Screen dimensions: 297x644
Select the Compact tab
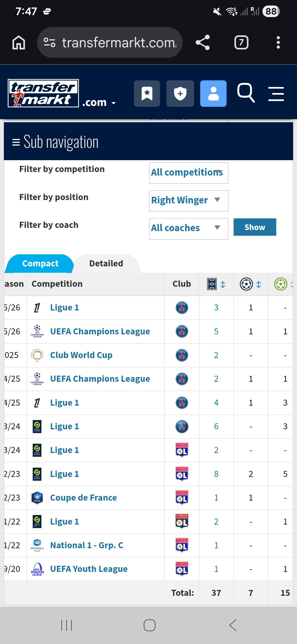[40, 264]
